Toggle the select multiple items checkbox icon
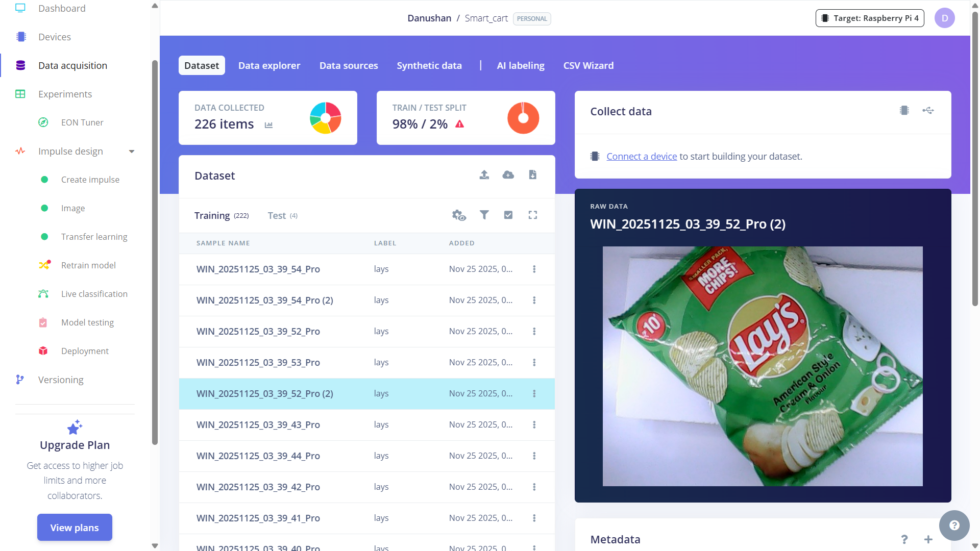Screen dimensions: 980x551 (508, 215)
